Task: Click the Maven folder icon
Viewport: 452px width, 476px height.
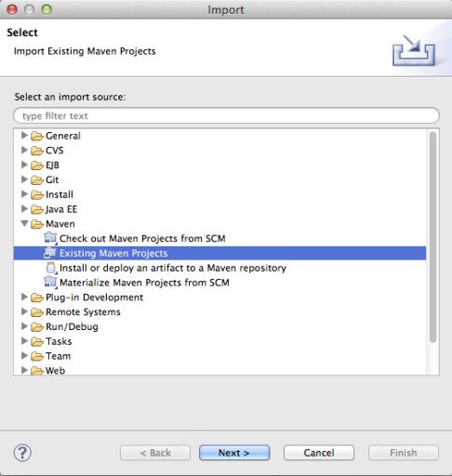Action: 37,224
